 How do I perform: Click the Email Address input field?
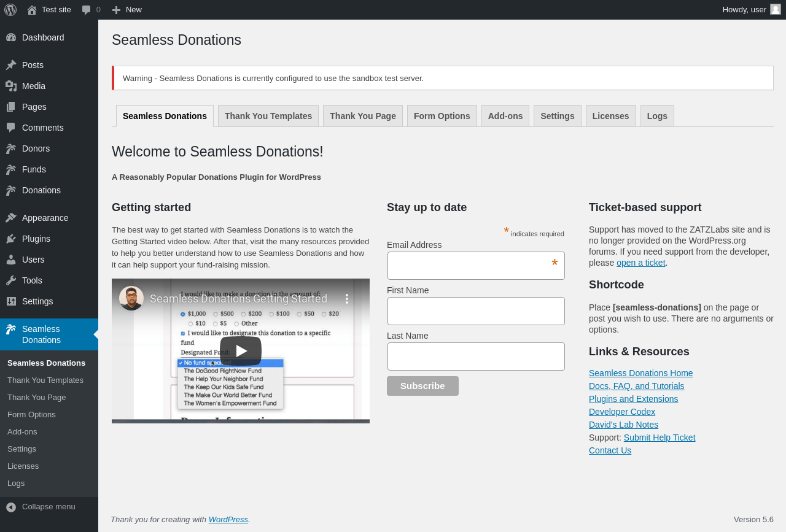[x=476, y=266]
